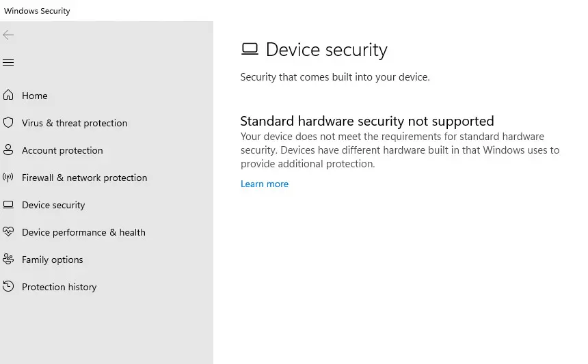Open the Home page label
The image size is (588, 364).
click(35, 96)
